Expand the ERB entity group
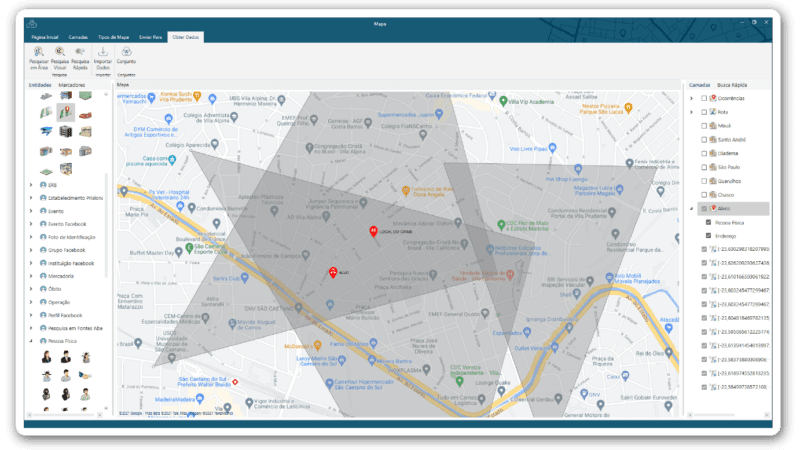 31,185
